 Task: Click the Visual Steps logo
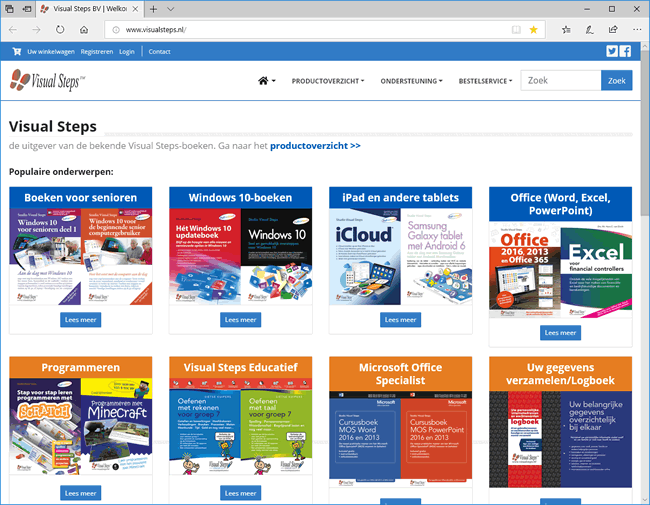pos(47,80)
